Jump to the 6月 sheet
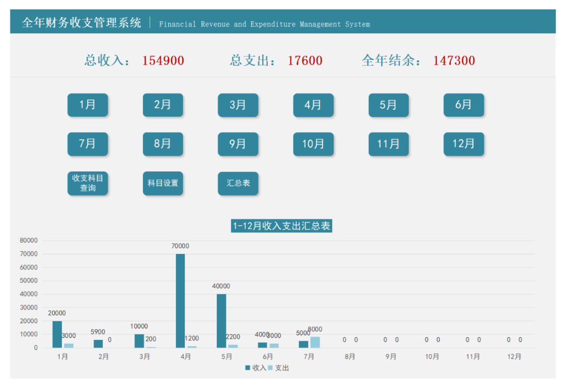Viewport: 570px width, 392px height. pos(463,105)
